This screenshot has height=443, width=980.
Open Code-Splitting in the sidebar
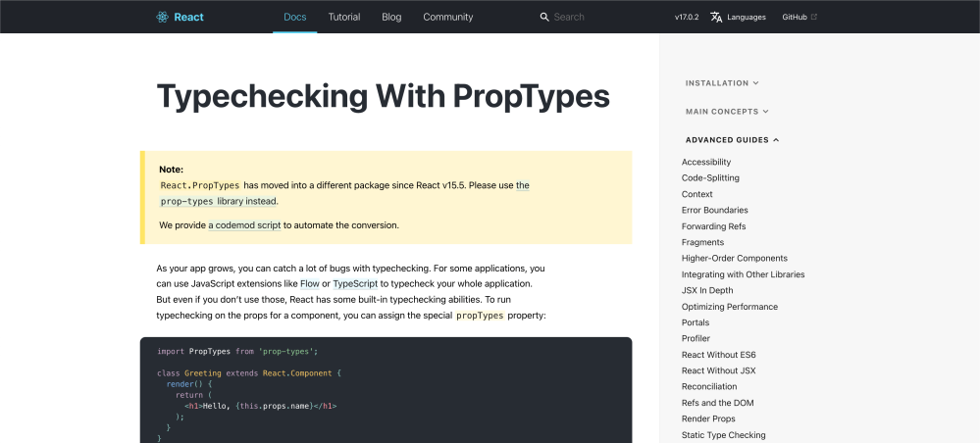coord(710,178)
